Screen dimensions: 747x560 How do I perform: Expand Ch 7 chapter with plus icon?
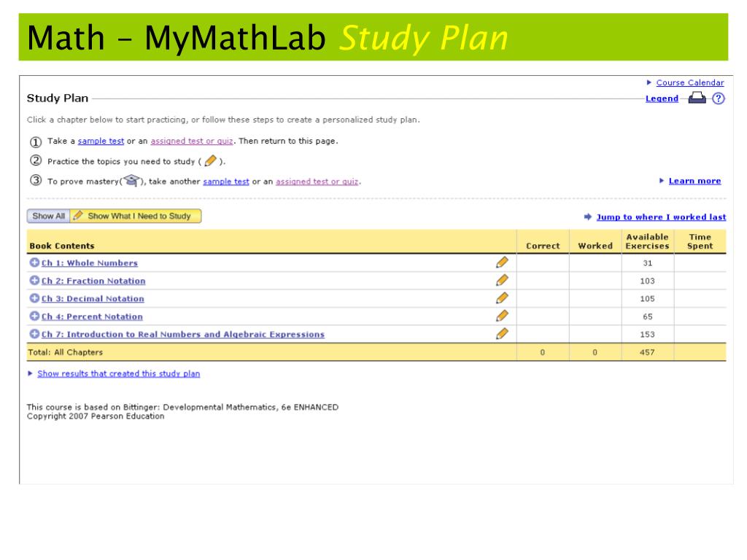click(x=34, y=334)
